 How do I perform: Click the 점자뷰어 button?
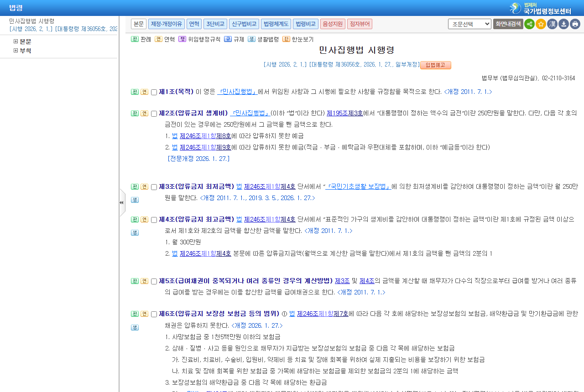pos(360,24)
